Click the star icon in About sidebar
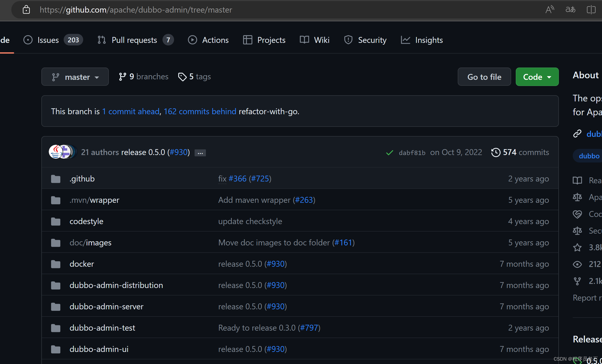The image size is (602, 364). 577,247
